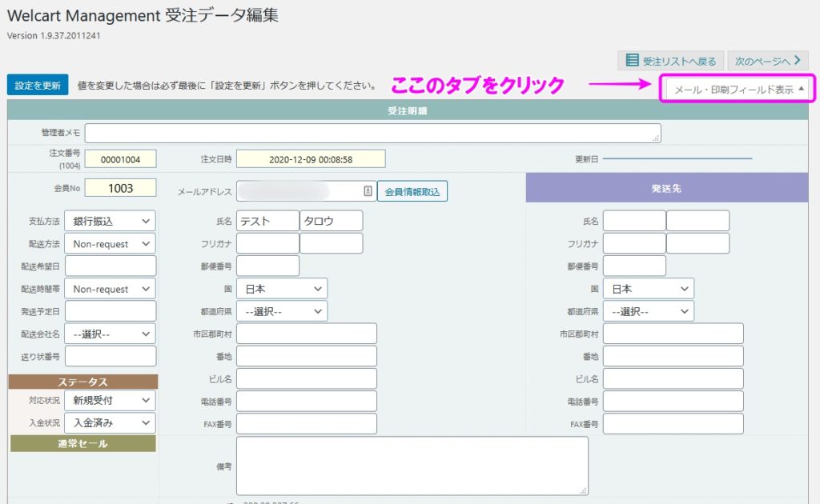The width and height of the screenshot is (820, 504).
Task: Click the 注文番号 field 00001004
Action: coord(120,159)
